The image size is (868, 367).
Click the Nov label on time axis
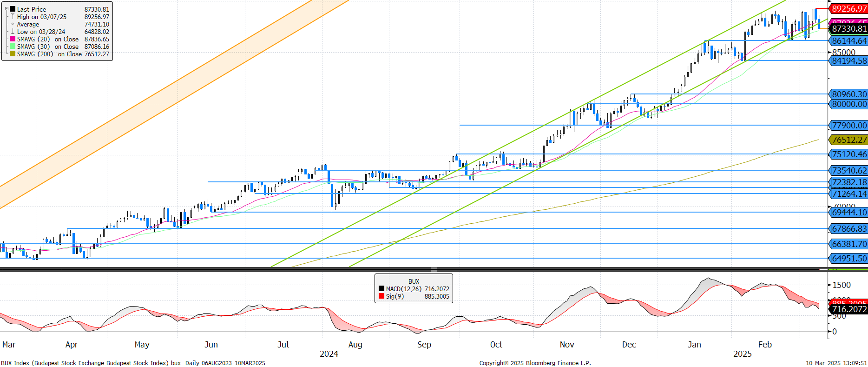[566, 345]
